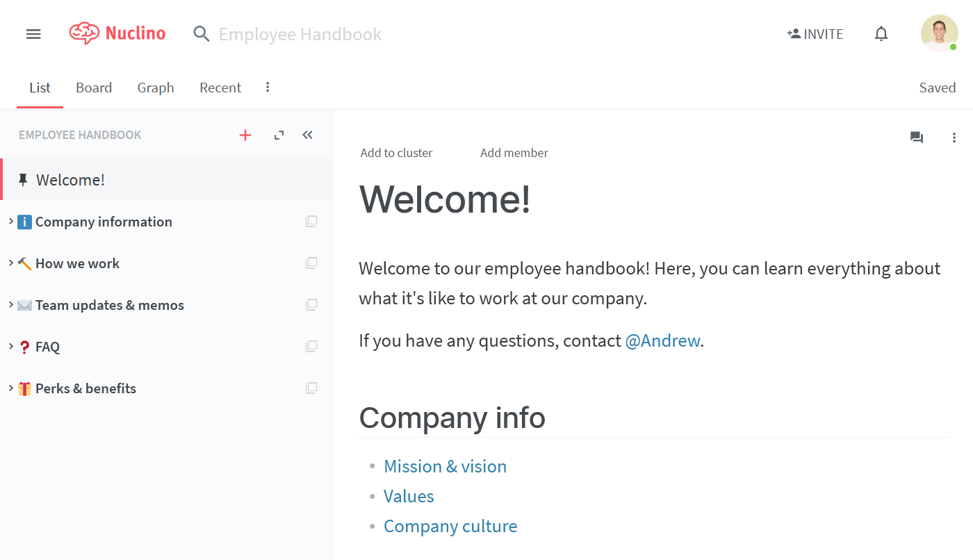Click cluster icon beside Perks & benefits

311,388
